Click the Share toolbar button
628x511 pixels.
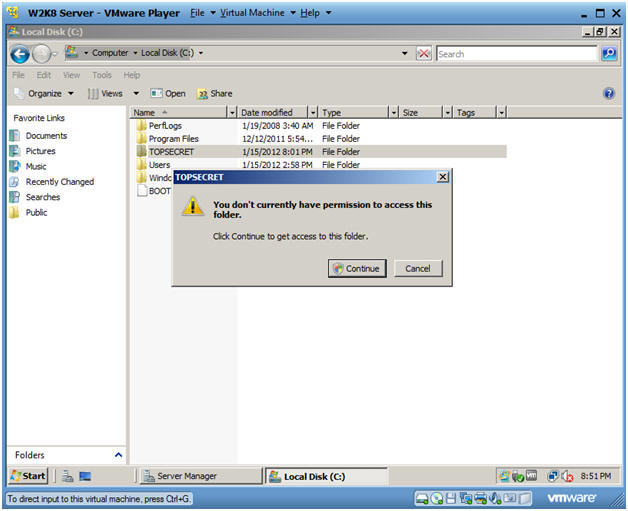(215, 94)
